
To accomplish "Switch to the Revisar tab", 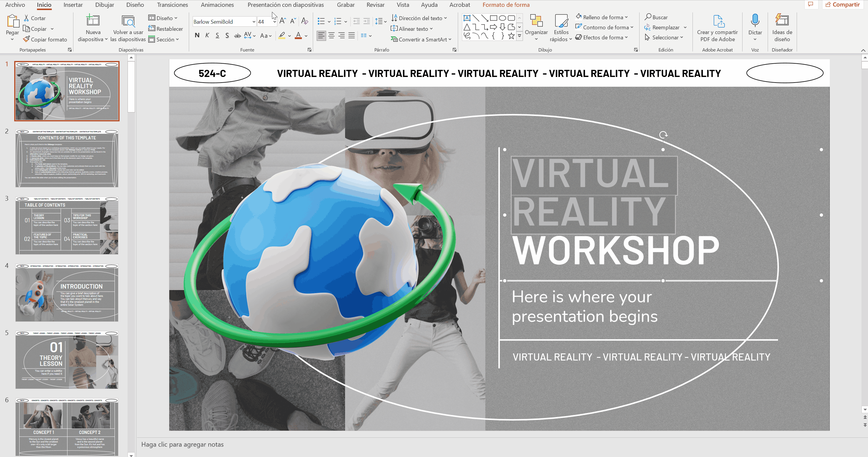I will point(375,5).
